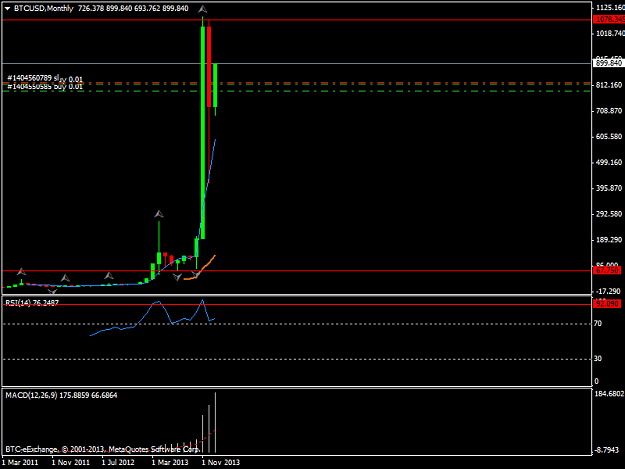This screenshot has width=625, height=469.
Task: Click the 605.580 price scale value
Action: (609, 137)
